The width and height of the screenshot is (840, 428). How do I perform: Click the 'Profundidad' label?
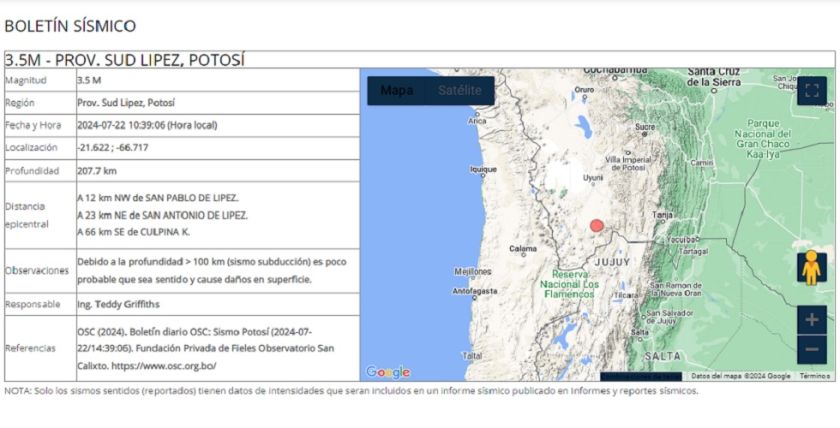[x=32, y=171]
